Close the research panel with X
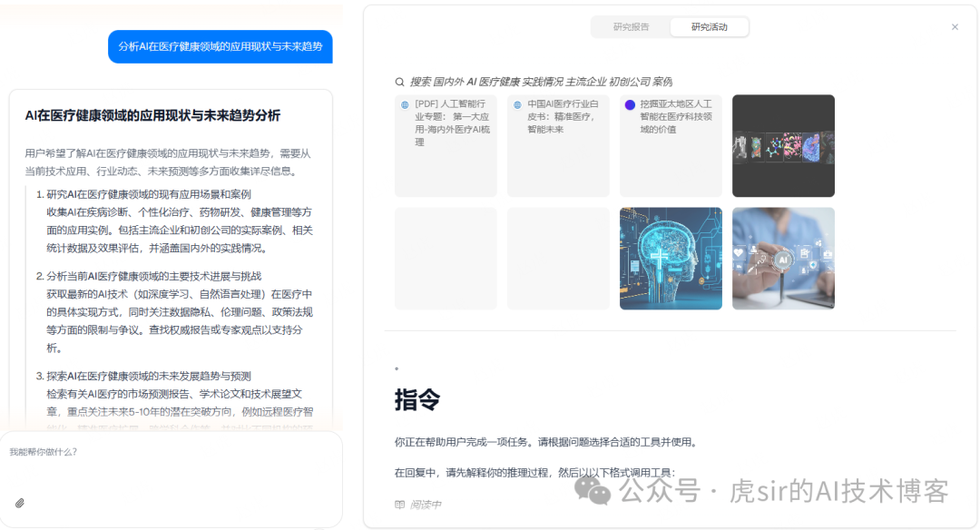Viewport: 980px width, 530px height. coord(955,27)
